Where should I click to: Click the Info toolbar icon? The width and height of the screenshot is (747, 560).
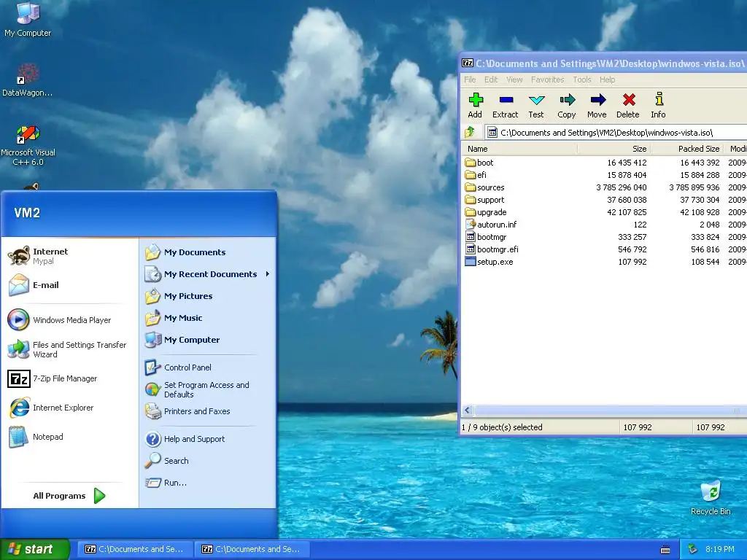click(x=659, y=105)
